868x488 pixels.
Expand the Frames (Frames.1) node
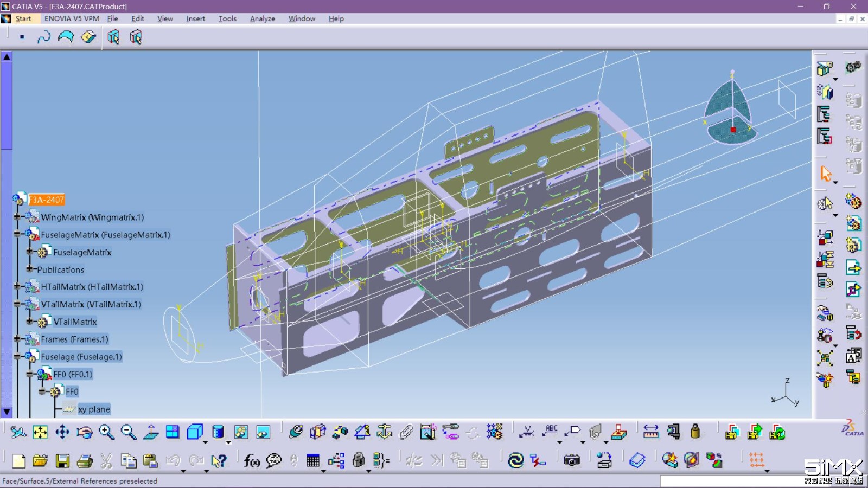coord(17,339)
